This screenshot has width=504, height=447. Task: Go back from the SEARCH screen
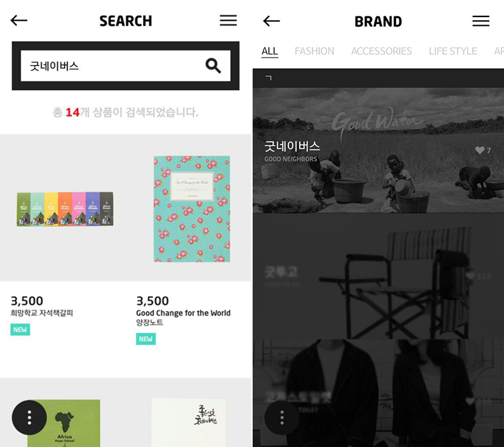pos(19,21)
